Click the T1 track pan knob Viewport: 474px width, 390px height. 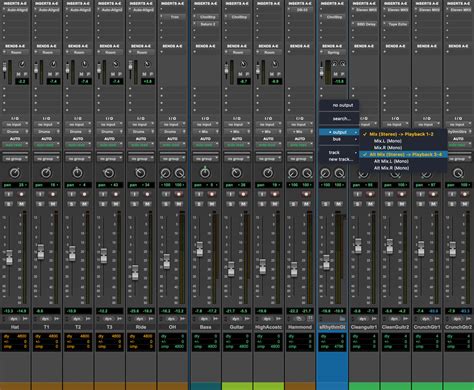[46, 173]
